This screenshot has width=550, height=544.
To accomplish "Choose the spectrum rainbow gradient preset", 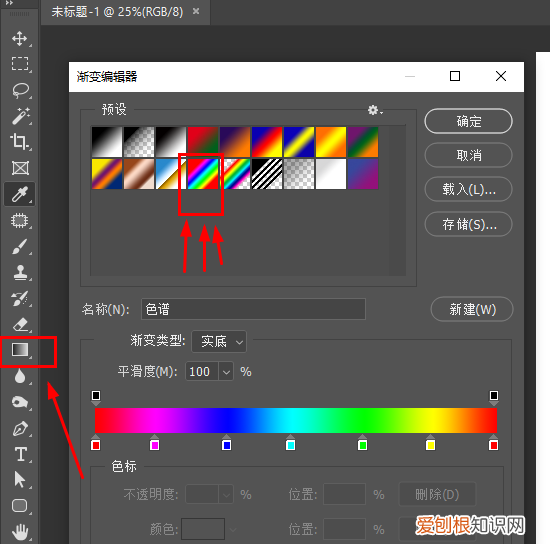I will (203, 174).
